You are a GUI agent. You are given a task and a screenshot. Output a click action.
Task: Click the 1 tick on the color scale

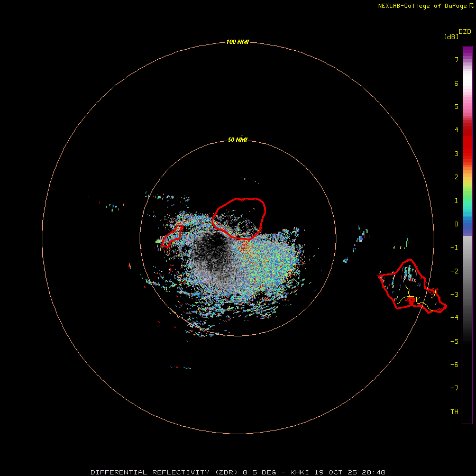click(x=456, y=200)
